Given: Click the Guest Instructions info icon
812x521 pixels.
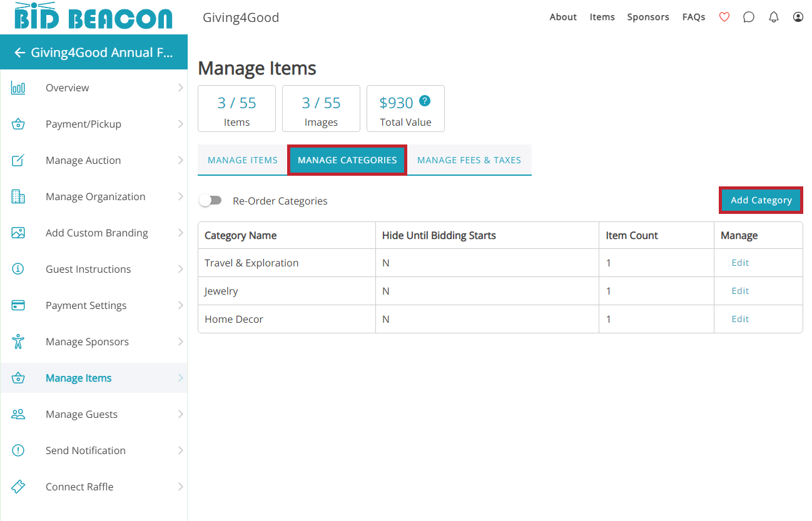Looking at the screenshot, I should pyautogui.click(x=18, y=269).
